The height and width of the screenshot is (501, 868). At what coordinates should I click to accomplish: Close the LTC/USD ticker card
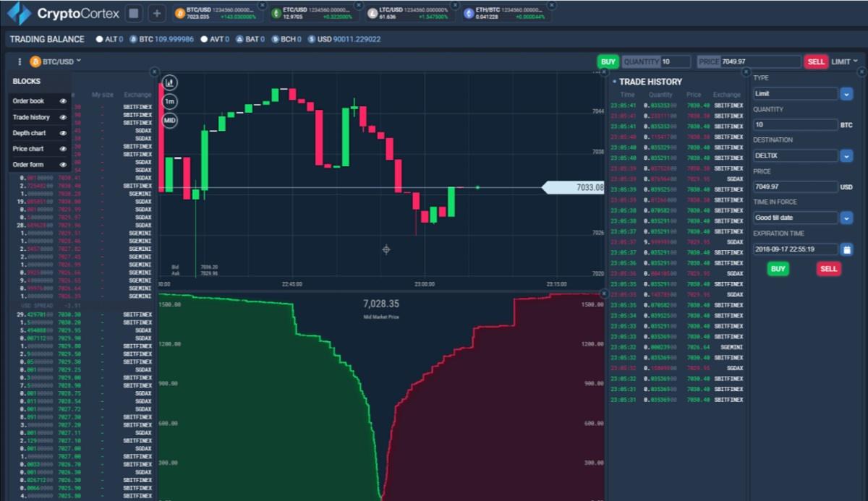454,4
